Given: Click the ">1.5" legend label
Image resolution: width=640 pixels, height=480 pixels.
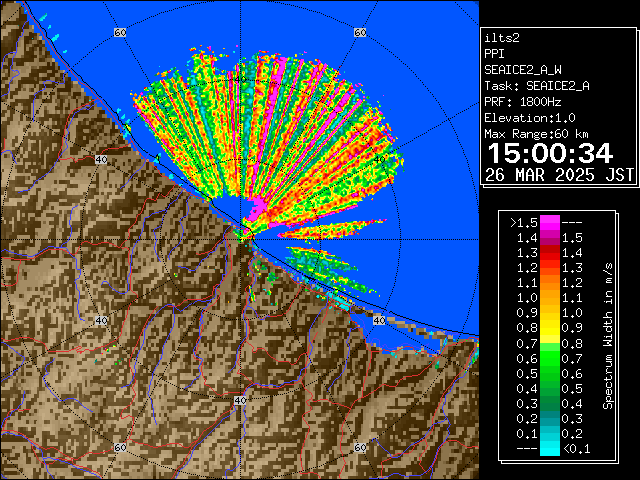Looking at the screenshot, I should [523, 223].
